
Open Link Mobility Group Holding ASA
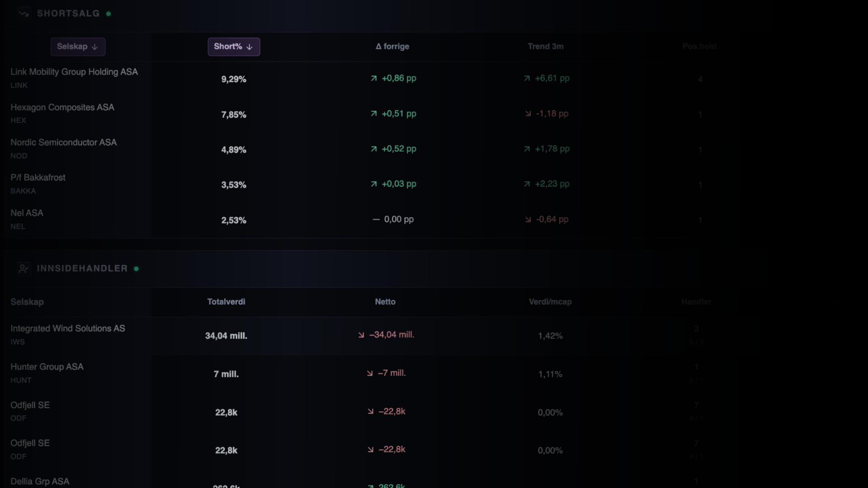74,72
